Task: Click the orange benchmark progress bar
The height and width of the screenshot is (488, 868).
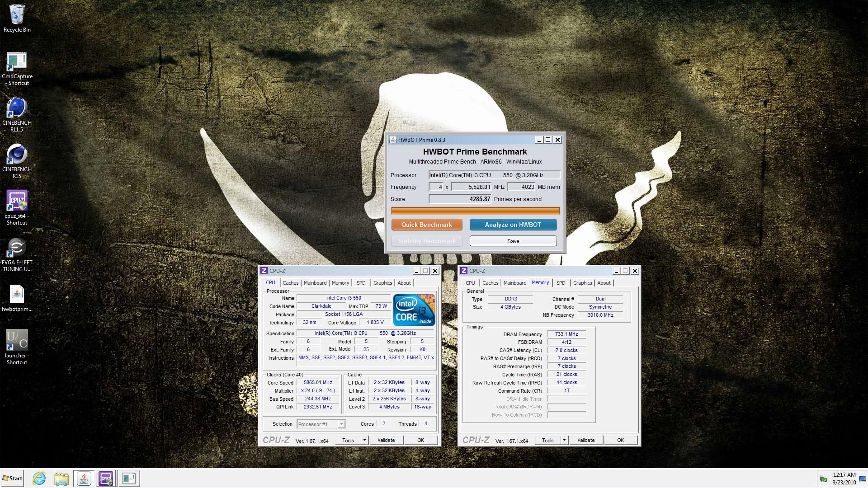Action: (475, 211)
